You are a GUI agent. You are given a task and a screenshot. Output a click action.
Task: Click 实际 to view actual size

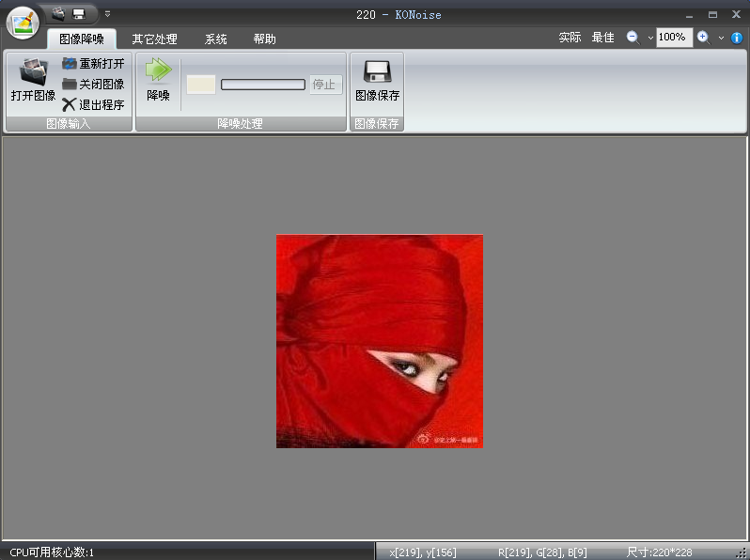(x=570, y=38)
